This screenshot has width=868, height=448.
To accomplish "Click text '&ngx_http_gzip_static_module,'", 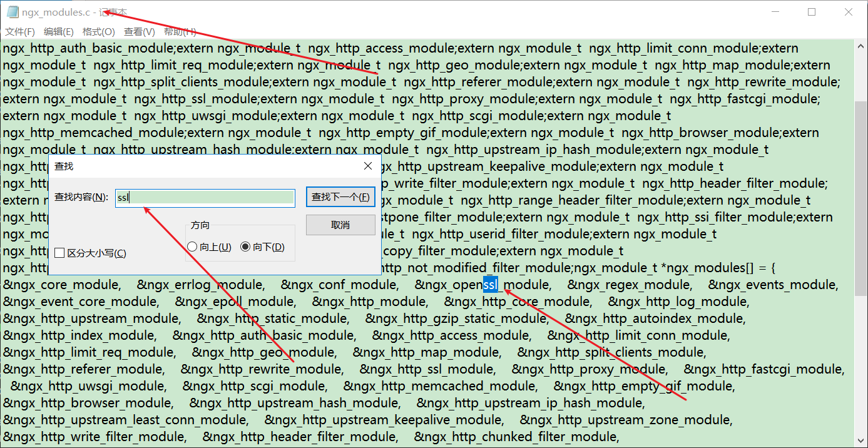I will [x=457, y=319].
